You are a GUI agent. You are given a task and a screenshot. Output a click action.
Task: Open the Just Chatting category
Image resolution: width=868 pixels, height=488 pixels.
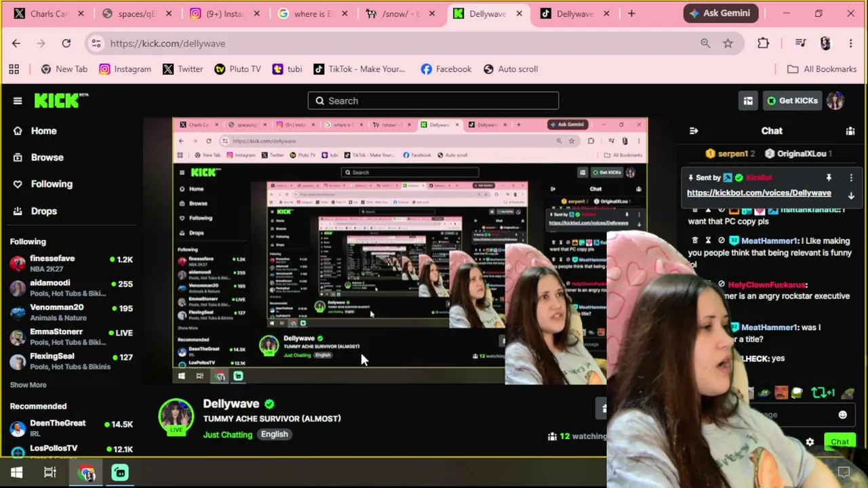click(228, 434)
